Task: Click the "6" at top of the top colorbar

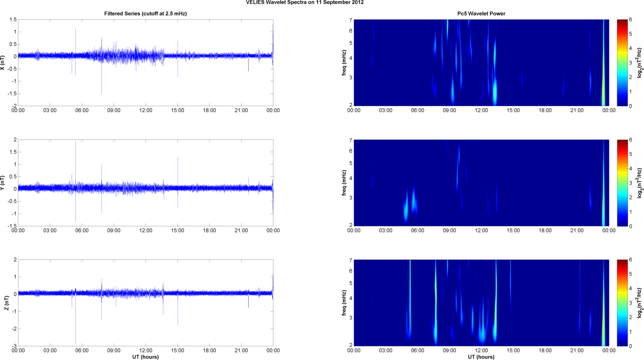Action: coord(630,20)
